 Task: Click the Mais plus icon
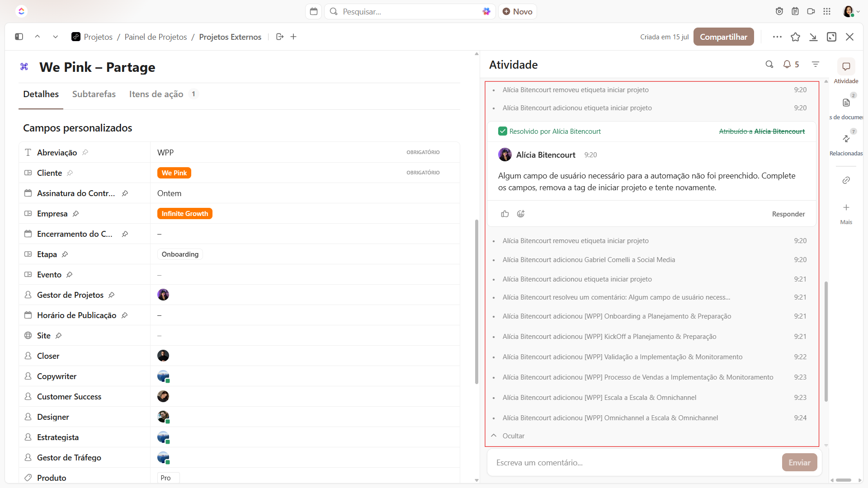[x=846, y=207]
